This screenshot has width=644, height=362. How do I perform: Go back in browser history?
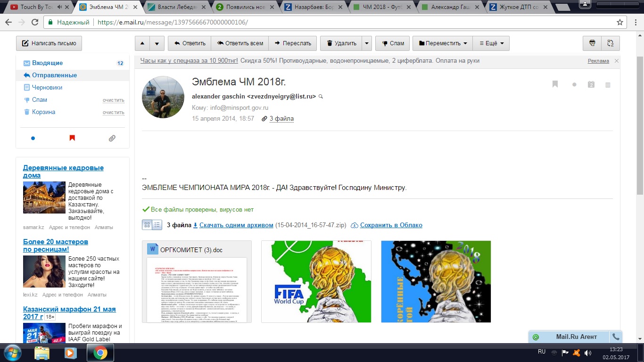tap(8, 22)
